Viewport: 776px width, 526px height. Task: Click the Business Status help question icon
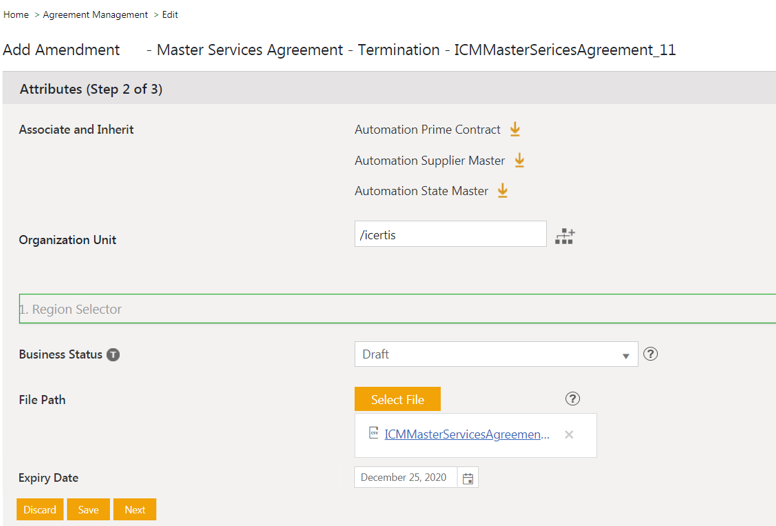pyautogui.click(x=650, y=354)
